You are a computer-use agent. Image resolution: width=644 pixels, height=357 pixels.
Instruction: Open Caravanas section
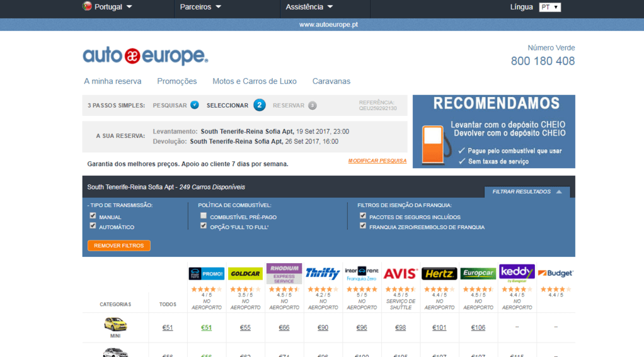[x=331, y=81]
